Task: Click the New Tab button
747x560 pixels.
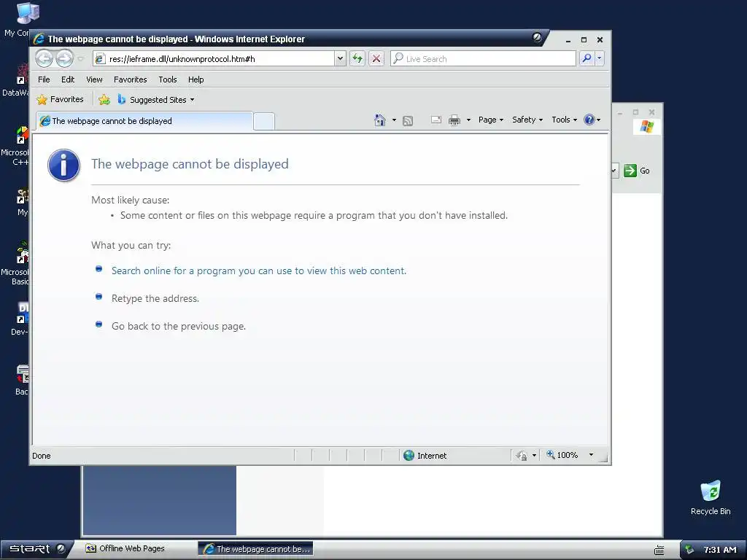Action: click(x=264, y=121)
